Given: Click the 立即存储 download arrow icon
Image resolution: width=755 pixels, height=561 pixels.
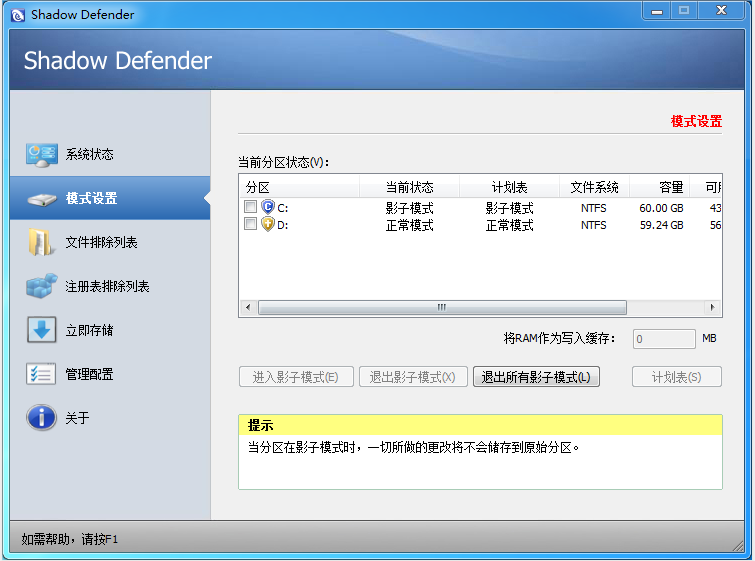Looking at the screenshot, I should coord(41,330).
